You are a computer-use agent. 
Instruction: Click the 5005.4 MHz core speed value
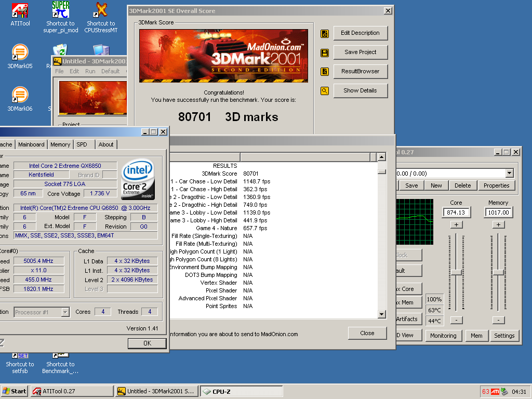pos(38,261)
